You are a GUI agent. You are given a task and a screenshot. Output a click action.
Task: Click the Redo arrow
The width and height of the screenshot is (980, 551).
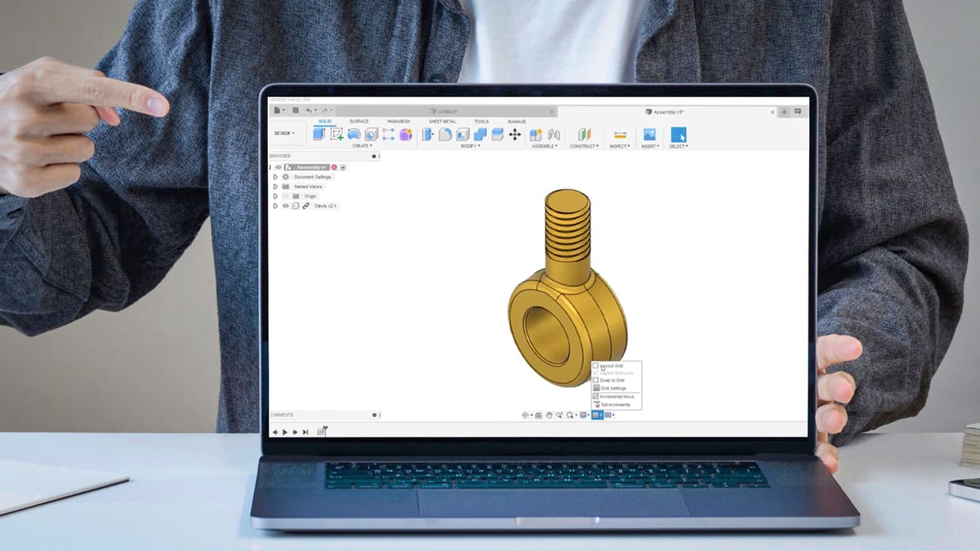324,110
